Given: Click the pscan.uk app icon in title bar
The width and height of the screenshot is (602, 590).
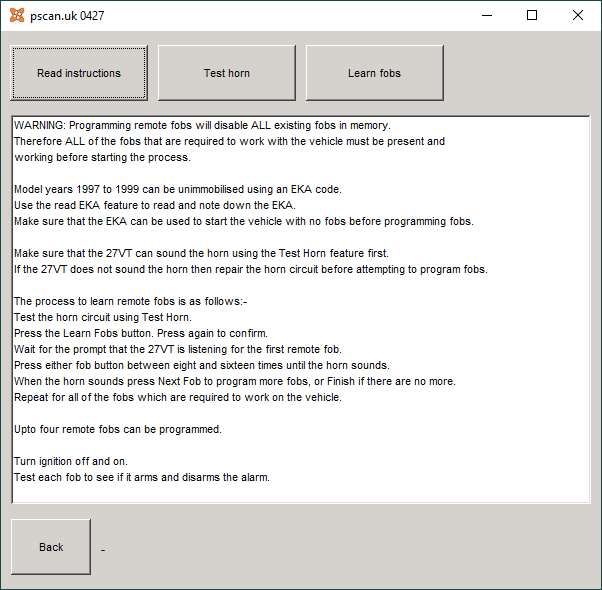Looking at the screenshot, I should 17,15.
